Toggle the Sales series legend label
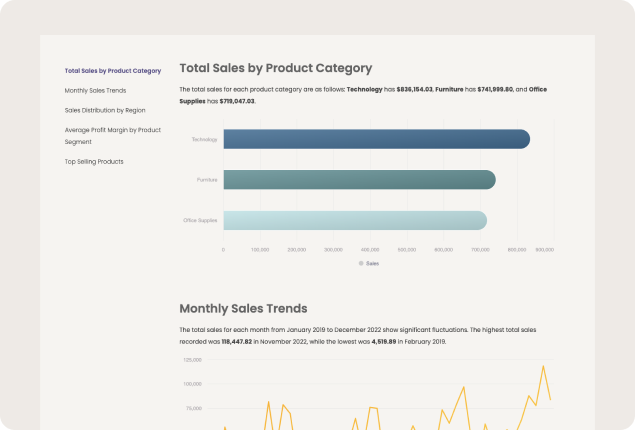The width and height of the screenshot is (635, 430). (372, 264)
